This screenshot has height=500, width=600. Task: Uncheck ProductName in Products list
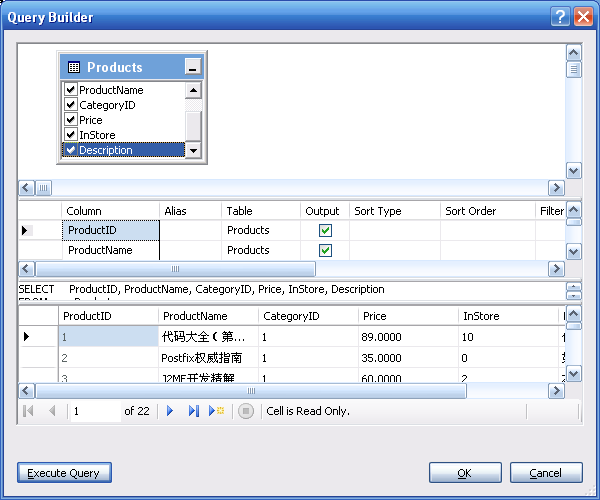(70, 90)
